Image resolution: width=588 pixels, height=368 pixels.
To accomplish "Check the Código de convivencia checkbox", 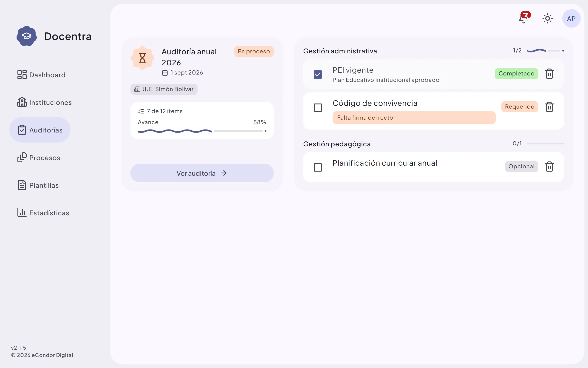I will (x=318, y=108).
